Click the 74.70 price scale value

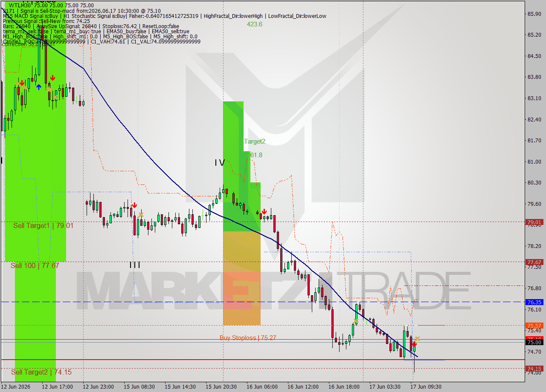(534, 352)
